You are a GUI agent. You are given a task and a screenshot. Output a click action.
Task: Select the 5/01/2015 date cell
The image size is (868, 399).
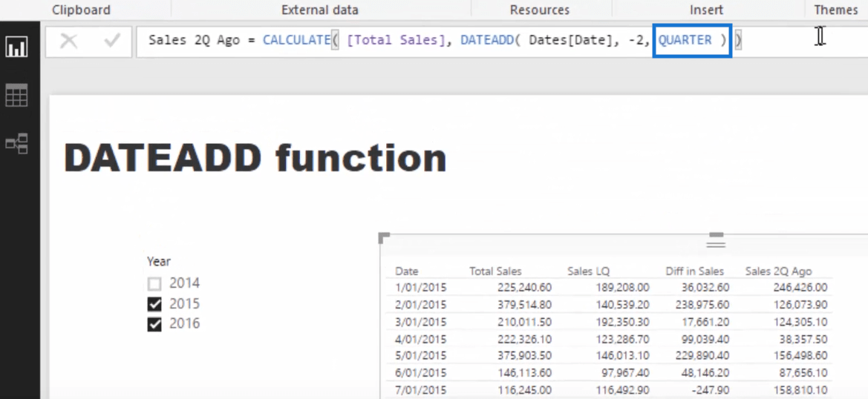point(421,356)
